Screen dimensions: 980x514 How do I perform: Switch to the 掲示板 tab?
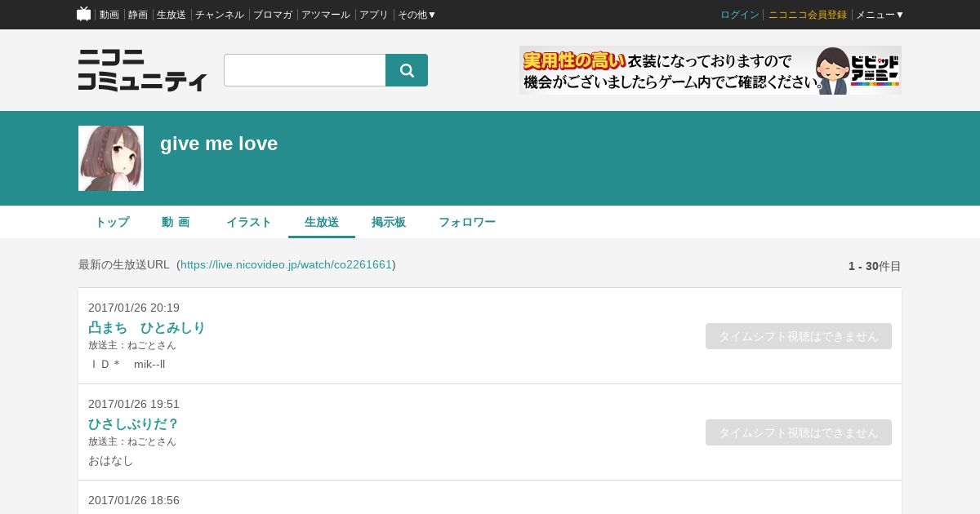[x=389, y=222]
